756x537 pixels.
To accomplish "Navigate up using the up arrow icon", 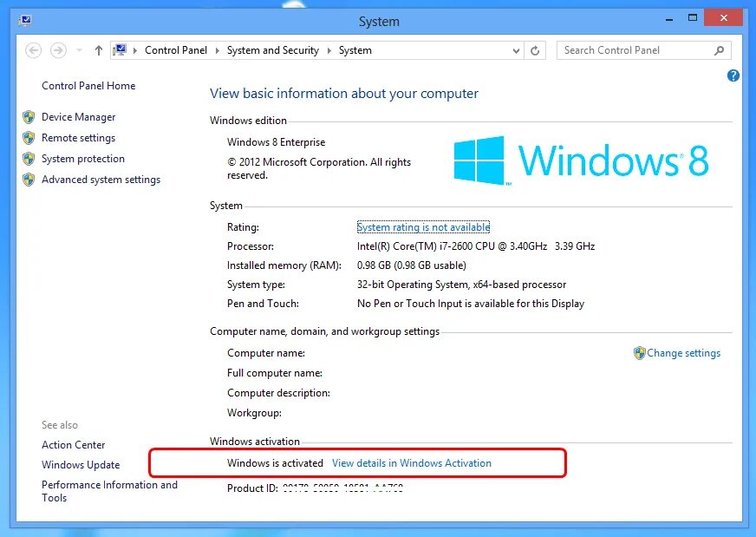I will 98,49.
